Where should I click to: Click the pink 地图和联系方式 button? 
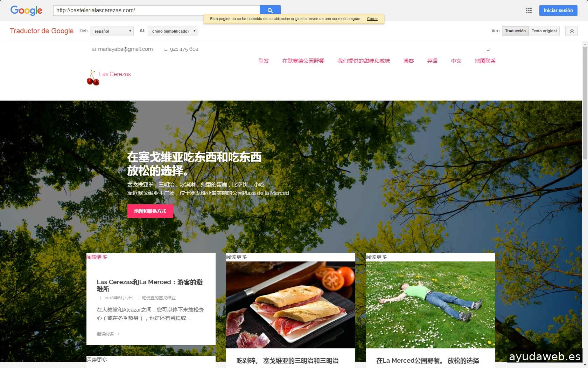pyautogui.click(x=150, y=211)
